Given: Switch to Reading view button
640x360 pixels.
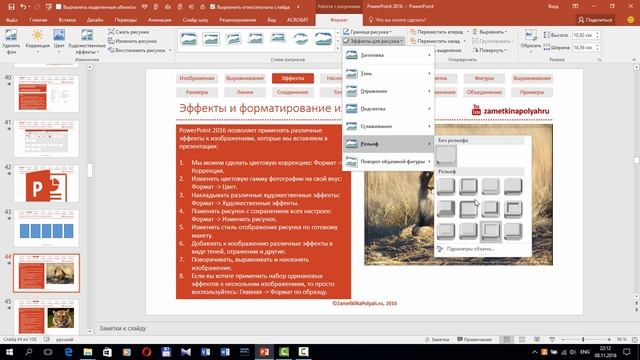Looking at the screenshot, I should pos(537,339).
